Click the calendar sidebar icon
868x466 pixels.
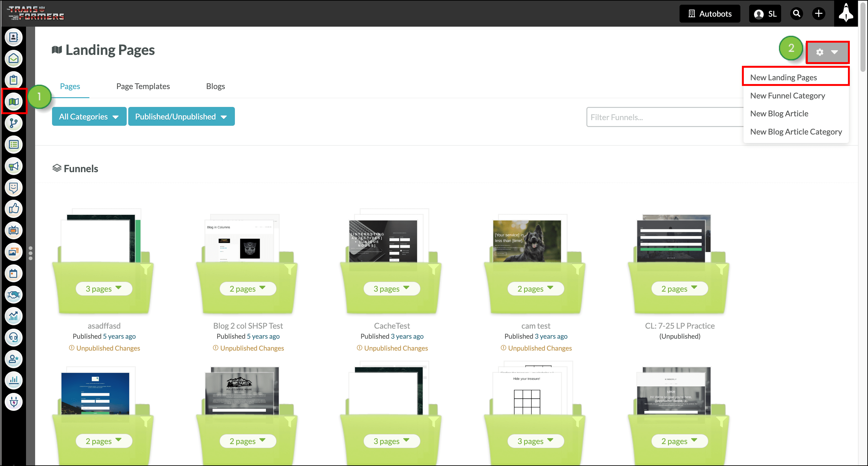pyautogui.click(x=13, y=273)
